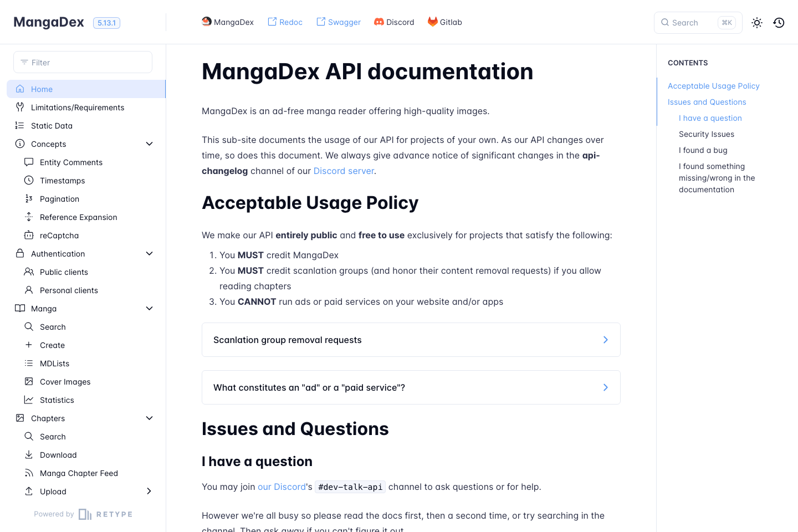Select the reCaptcha icon in the sidebar
The image size is (798, 532).
29,235
